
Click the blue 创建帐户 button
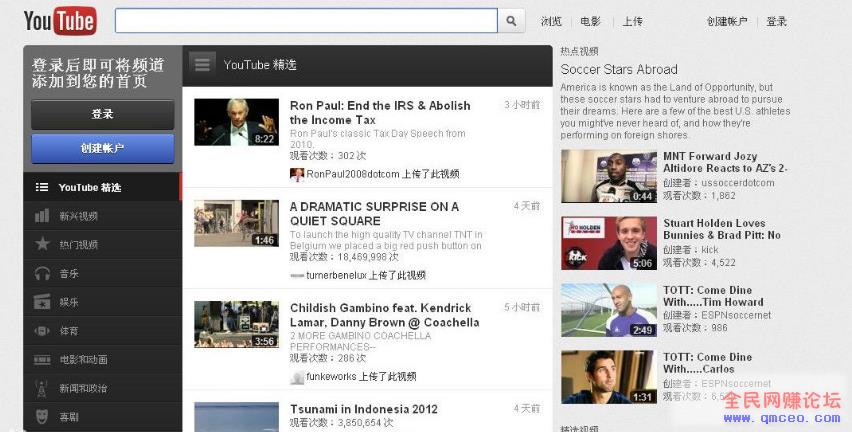tap(103, 148)
